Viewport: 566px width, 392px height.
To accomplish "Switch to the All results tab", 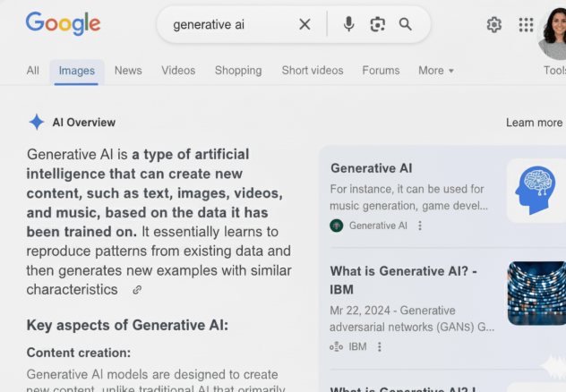I will tap(33, 71).
